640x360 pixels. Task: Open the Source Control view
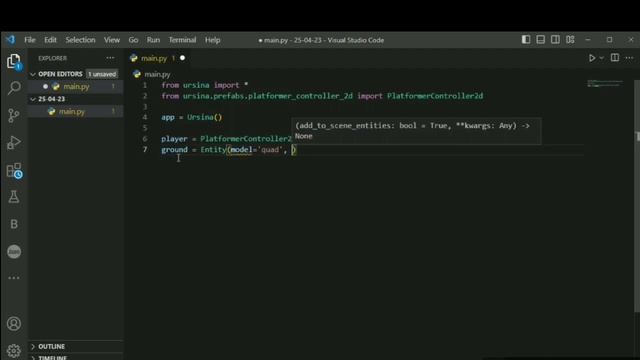[x=14, y=116]
